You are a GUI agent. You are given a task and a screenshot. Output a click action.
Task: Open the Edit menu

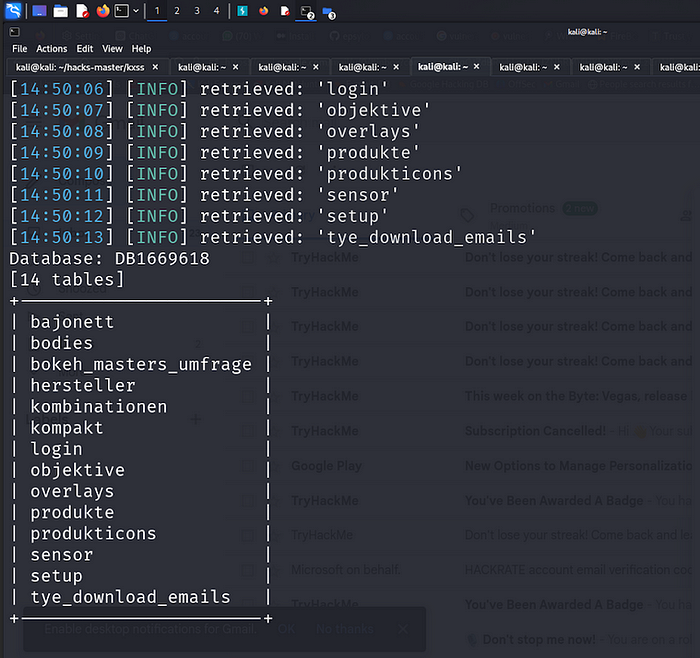[x=84, y=49]
